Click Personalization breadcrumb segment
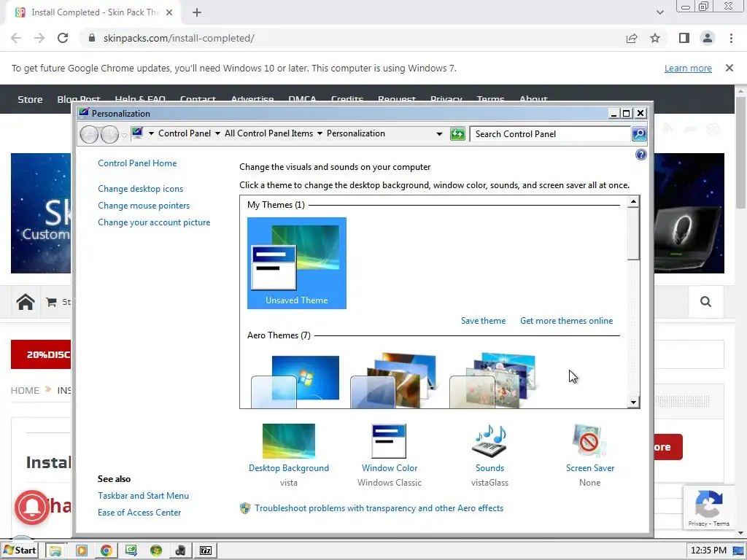747x560 pixels. [355, 133]
